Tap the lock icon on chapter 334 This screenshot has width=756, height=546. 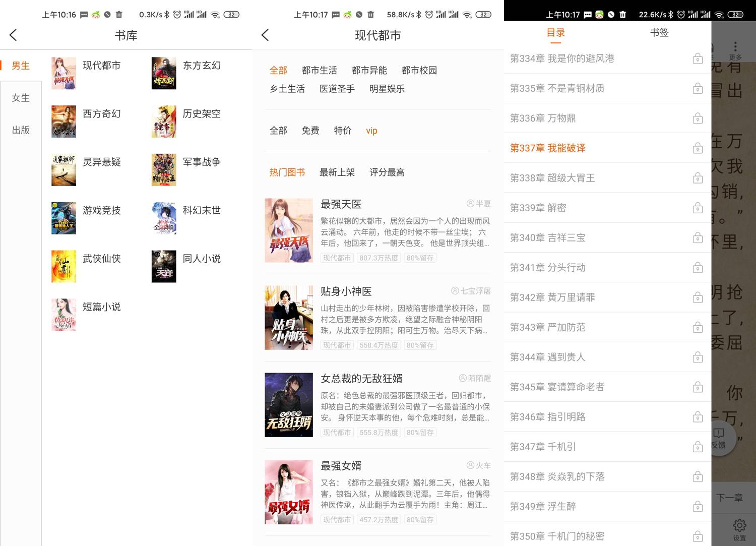coord(698,58)
